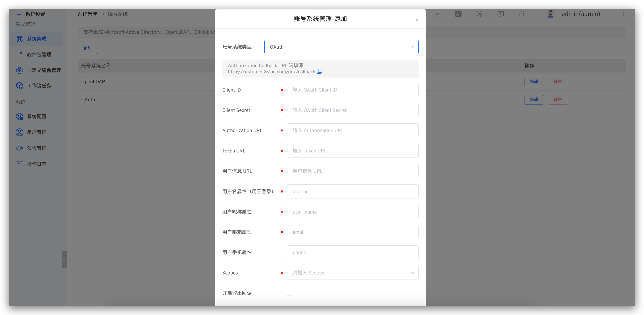Collapse the sidebar with the chevron handle
The image size is (644, 315).
click(64, 259)
